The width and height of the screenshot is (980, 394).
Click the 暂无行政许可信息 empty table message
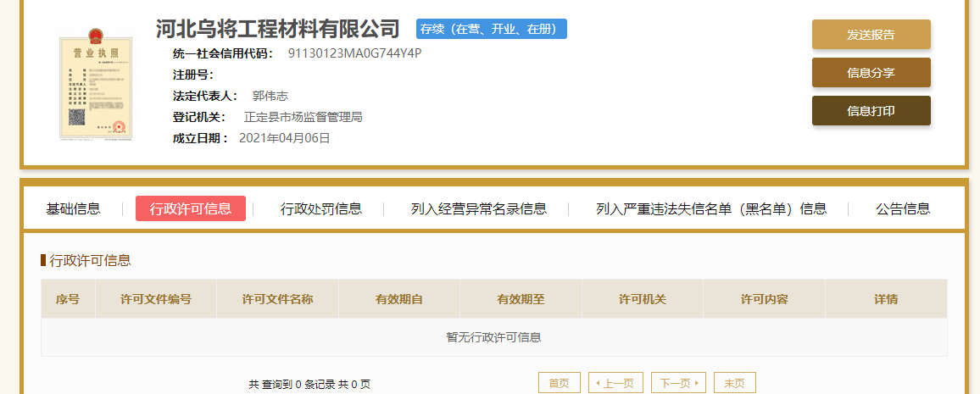click(493, 338)
